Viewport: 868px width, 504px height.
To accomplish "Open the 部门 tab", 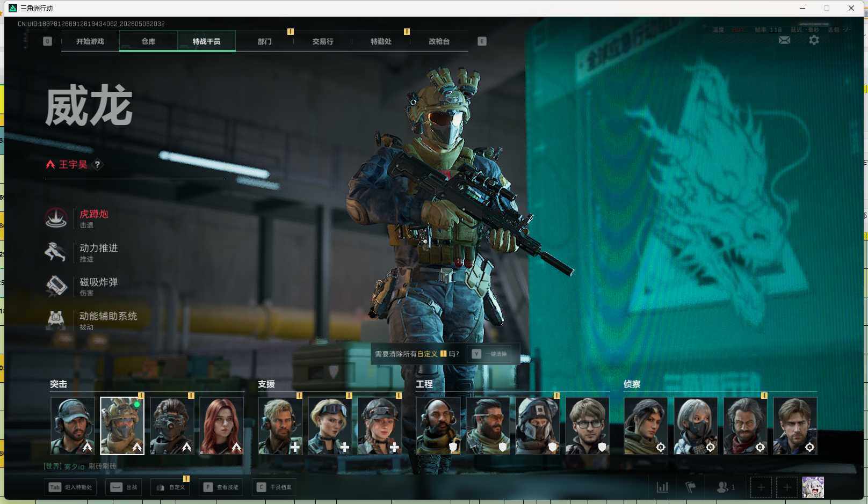I will click(265, 41).
